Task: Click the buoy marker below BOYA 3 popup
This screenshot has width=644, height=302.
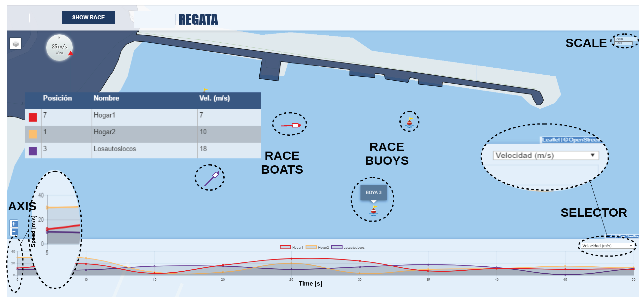Action: click(x=374, y=211)
